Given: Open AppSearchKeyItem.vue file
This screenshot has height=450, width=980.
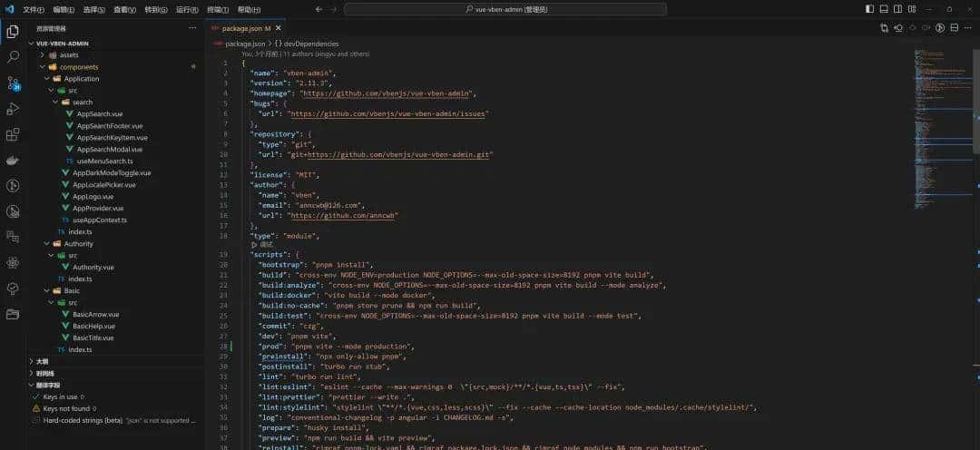Looking at the screenshot, I should tap(112, 138).
